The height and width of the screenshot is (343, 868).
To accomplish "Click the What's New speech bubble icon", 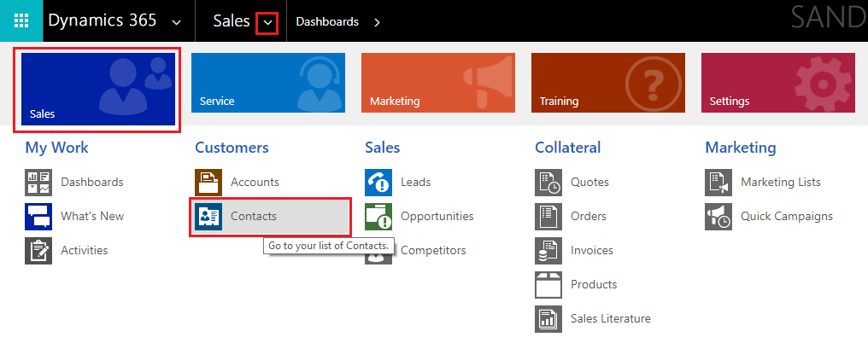I will 38,217.
